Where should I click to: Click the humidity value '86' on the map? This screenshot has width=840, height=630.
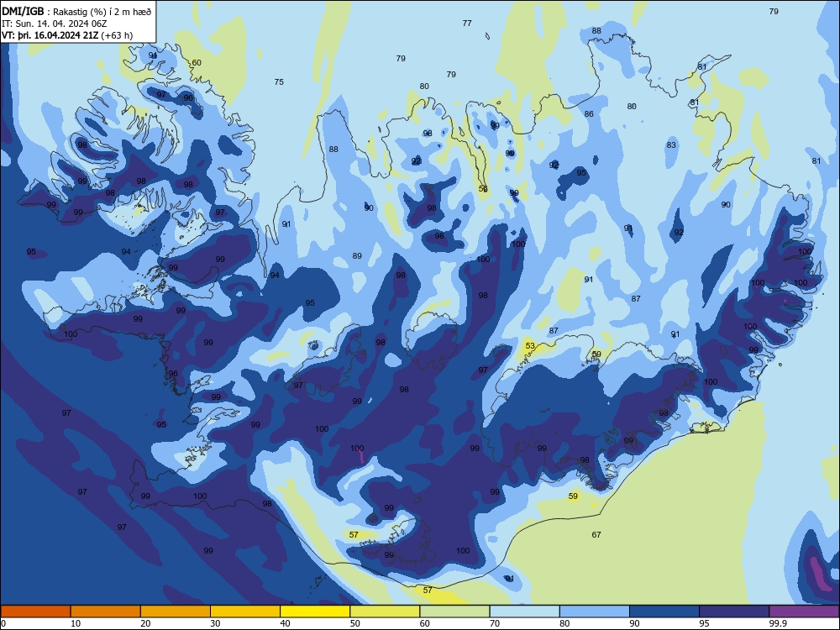589,114
